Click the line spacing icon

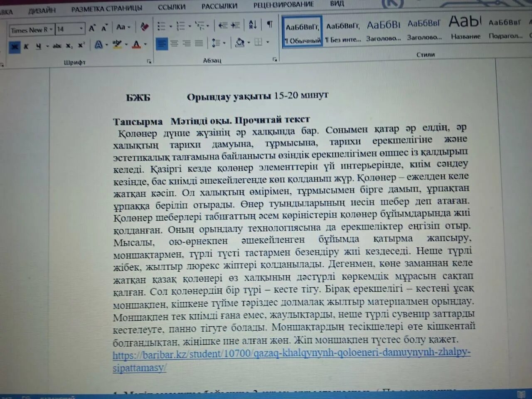[216, 43]
